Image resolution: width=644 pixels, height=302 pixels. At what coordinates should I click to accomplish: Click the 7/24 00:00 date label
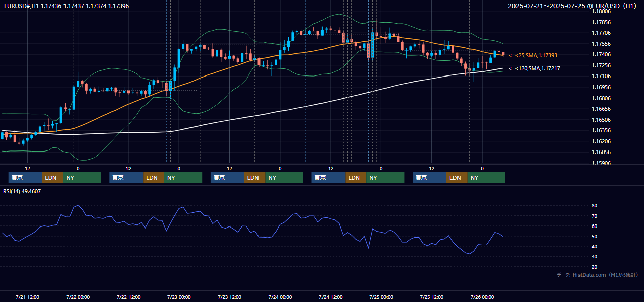tap(280, 297)
